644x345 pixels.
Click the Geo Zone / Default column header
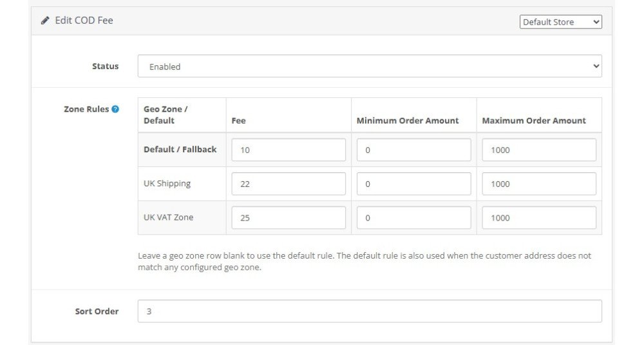(166, 115)
